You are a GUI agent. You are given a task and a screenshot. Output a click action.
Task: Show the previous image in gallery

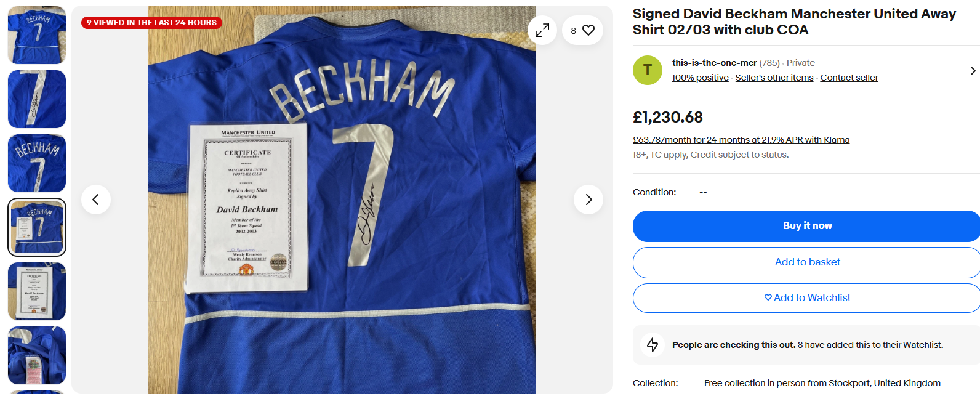click(96, 200)
